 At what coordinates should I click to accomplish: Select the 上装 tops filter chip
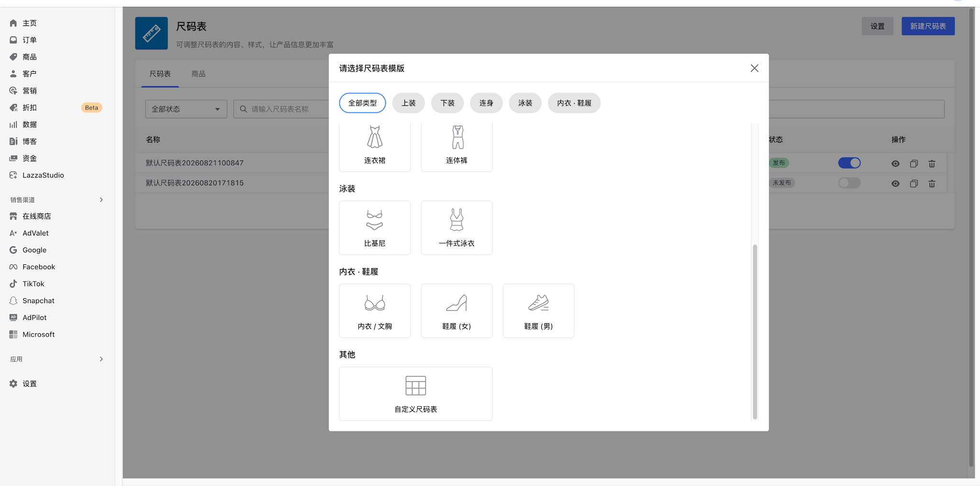coord(409,103)
